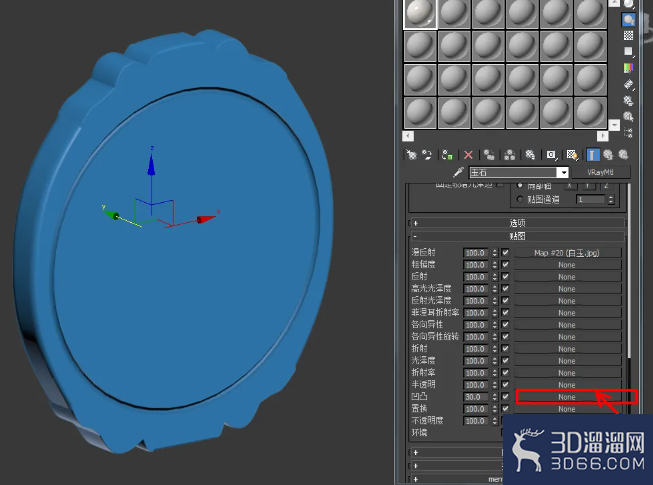Toggle the checkered Background icon
653x485 pixels.
pyautogui.click(x=628, y=35)
